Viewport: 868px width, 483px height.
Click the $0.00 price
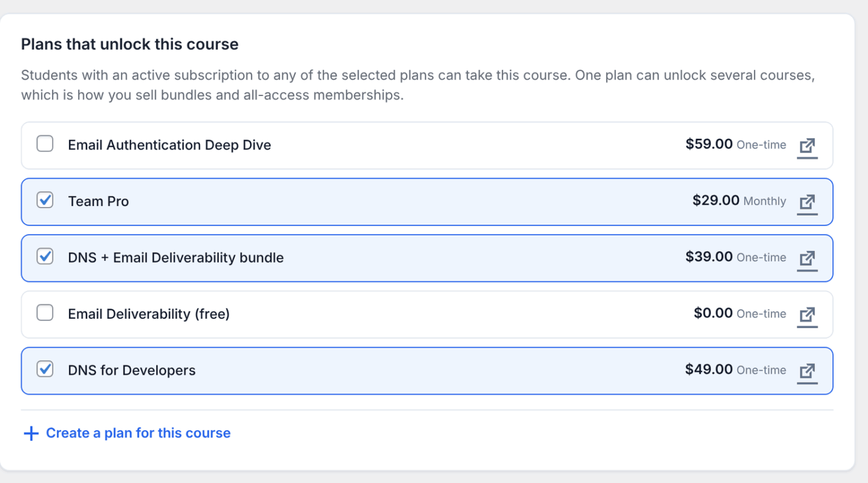pyautogui.click(x=713, y=313)
